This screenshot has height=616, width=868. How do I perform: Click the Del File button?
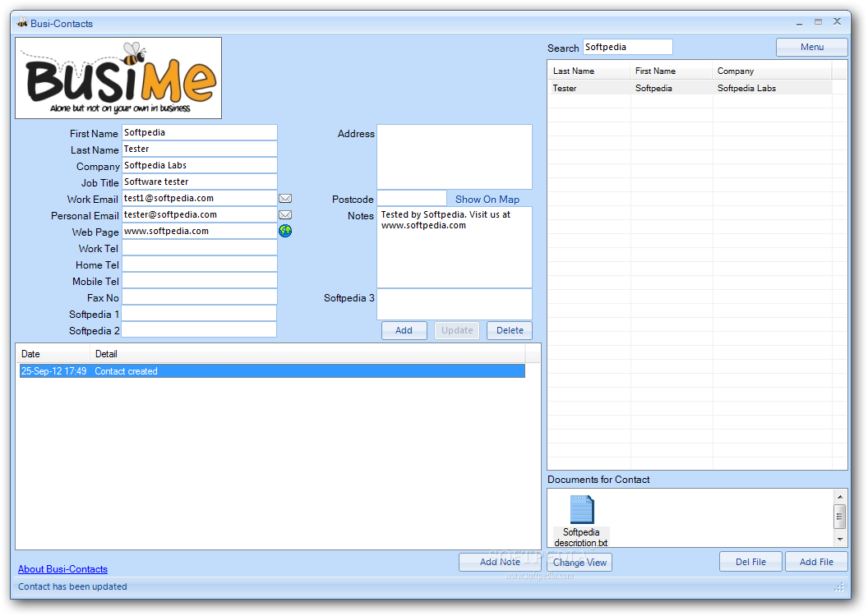point(750,562)
